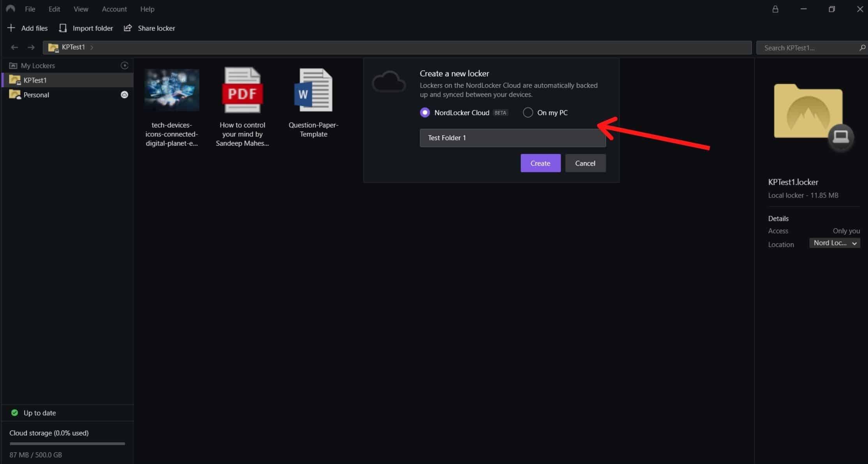Screen dimensions: 868x464
Task: Add a new locker with plus icon
Action: click(x=125, y=65)
